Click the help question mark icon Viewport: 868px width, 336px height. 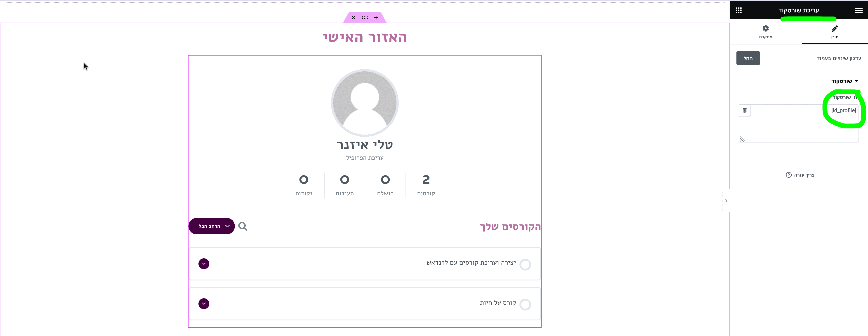pyautogui.click(x=788, y=175)
